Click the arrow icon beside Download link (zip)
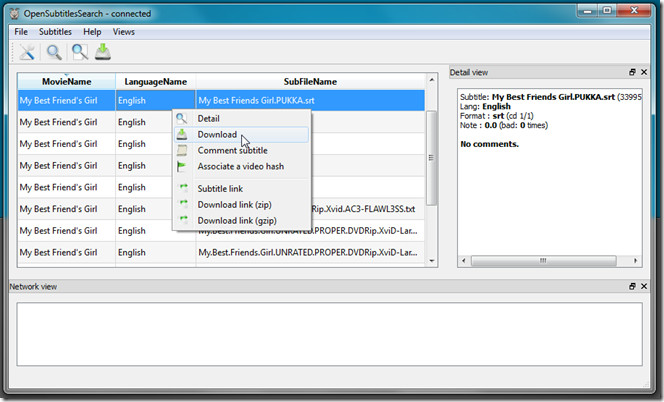Image resolution: width=664 pixels, height=402 pixels. pos(183,203)
